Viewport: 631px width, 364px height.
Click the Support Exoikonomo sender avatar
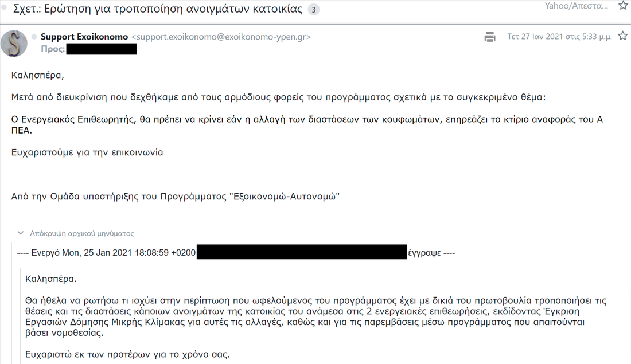click(14, 43)
